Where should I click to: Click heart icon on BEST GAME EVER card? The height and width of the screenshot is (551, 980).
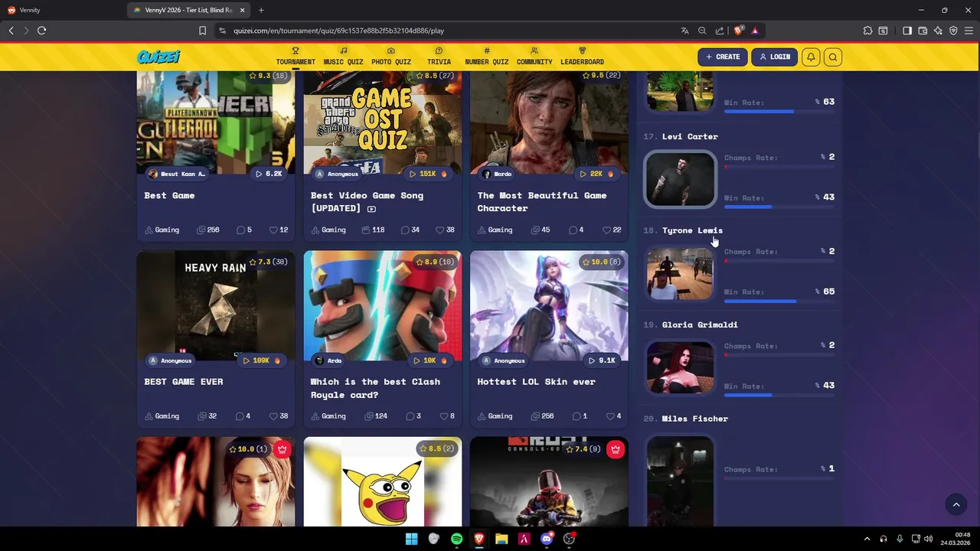tap(274, 416)
